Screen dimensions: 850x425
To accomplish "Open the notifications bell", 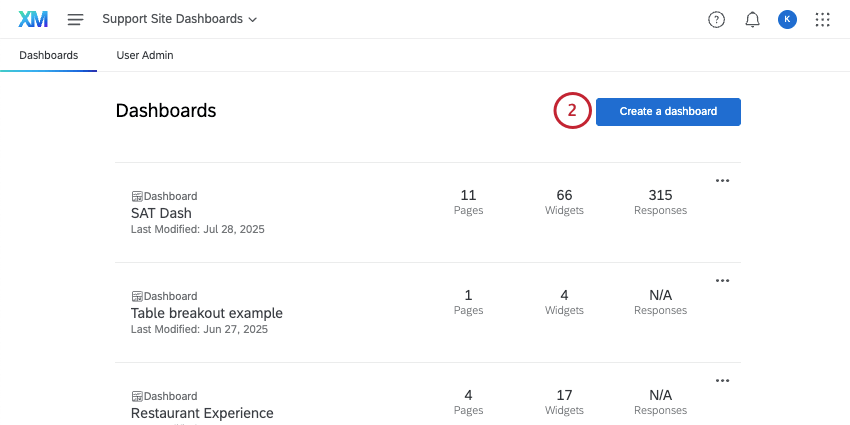I will point(752,19).
